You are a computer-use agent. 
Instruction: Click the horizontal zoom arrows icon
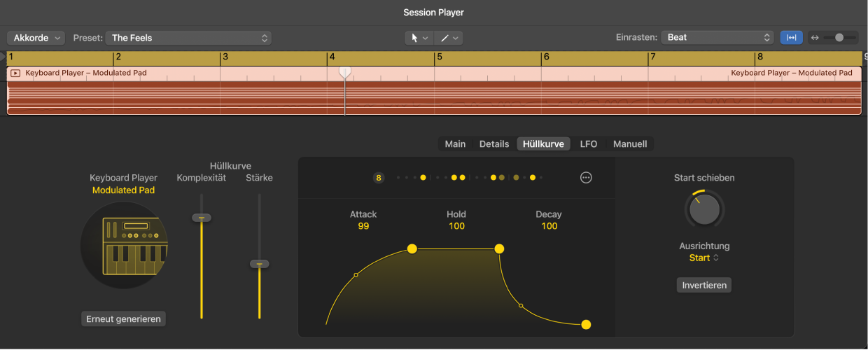click(x=815, y=38)
